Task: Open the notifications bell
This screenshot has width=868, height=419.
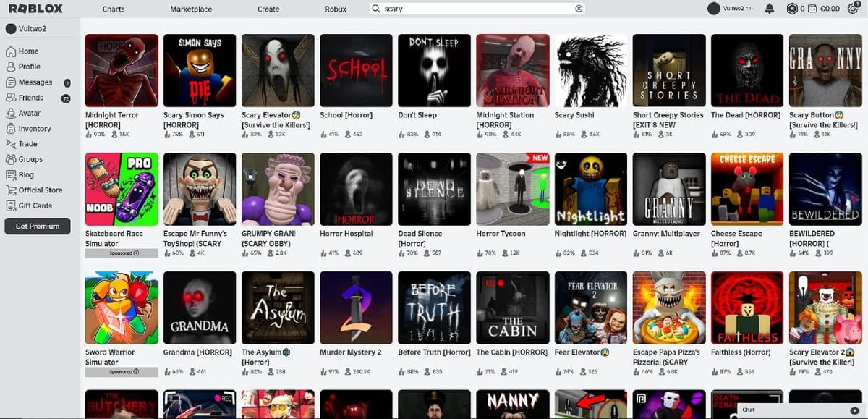Action: pyautogui.click(x=769, y=9)
